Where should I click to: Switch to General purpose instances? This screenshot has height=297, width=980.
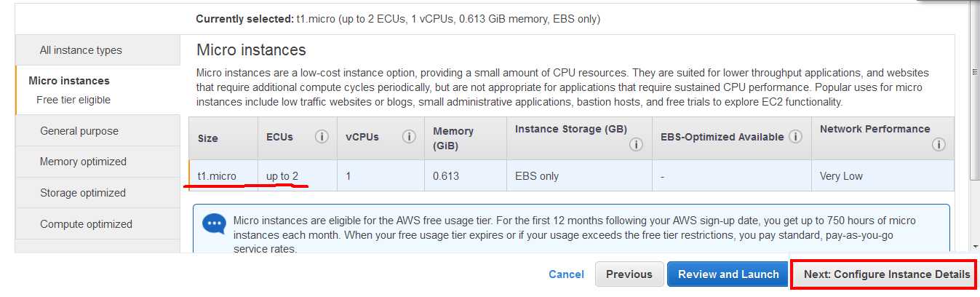click(97, 131)
